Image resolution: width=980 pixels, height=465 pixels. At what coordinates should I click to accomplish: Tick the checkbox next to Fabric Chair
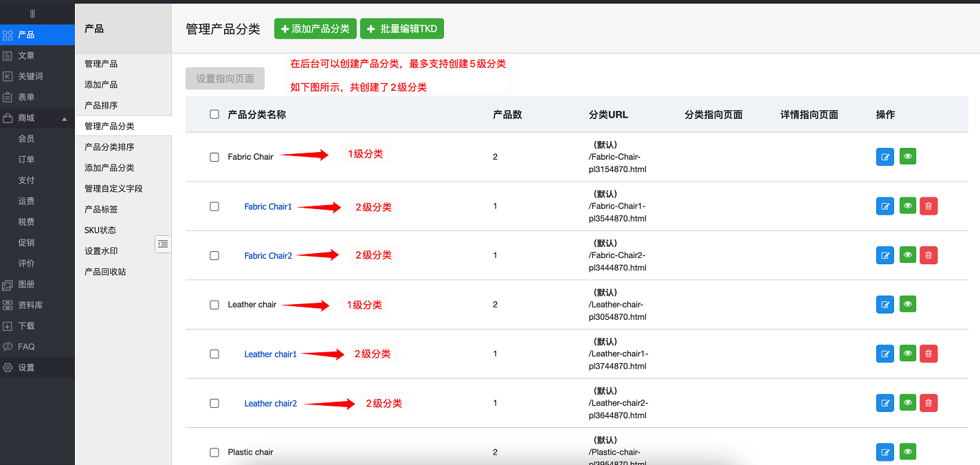[214, 156]
